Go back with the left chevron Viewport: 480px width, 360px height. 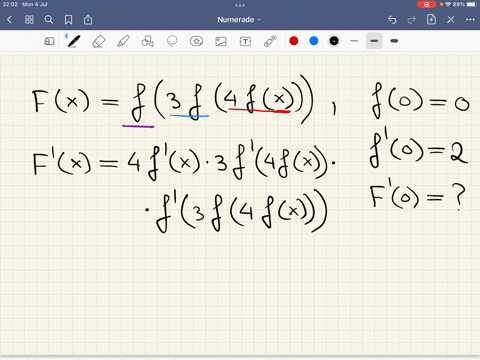coord(9,20)
